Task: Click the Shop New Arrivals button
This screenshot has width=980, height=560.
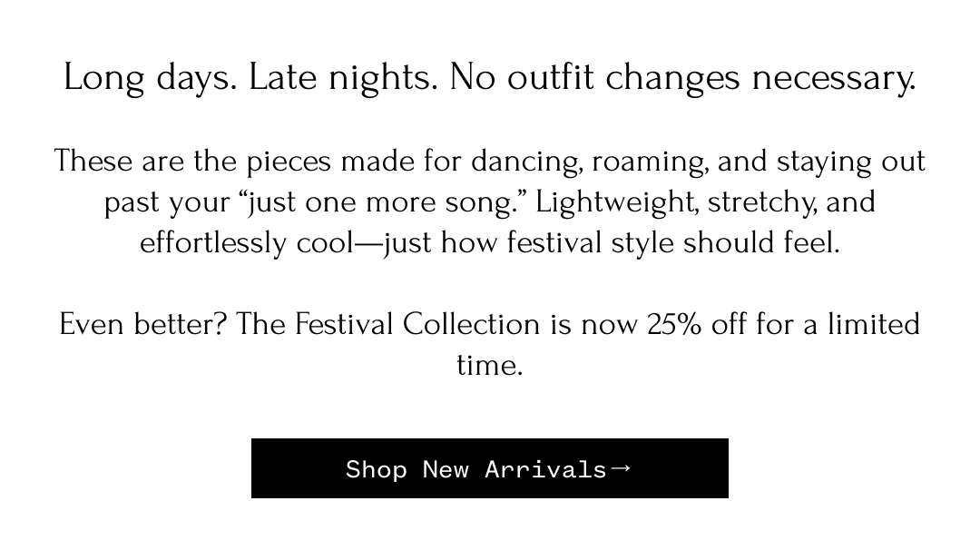Action: [x=489, y=468]
